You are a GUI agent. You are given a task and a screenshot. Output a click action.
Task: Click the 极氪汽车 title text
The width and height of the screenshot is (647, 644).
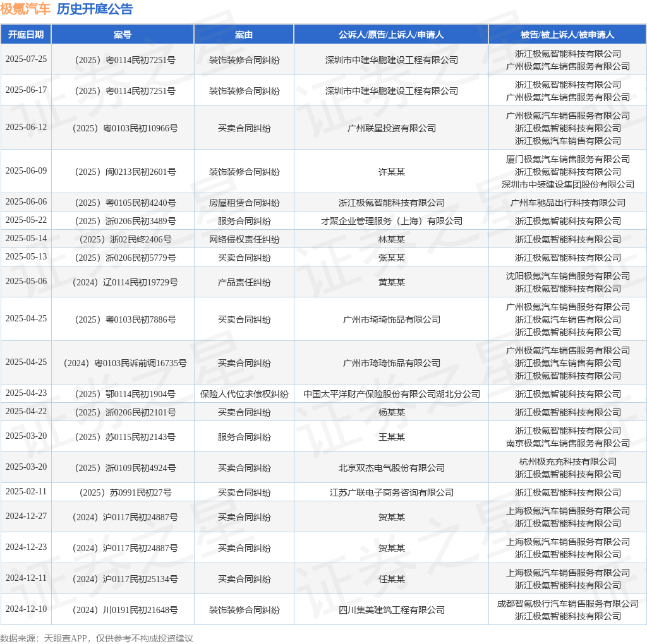tap(25, 9)
